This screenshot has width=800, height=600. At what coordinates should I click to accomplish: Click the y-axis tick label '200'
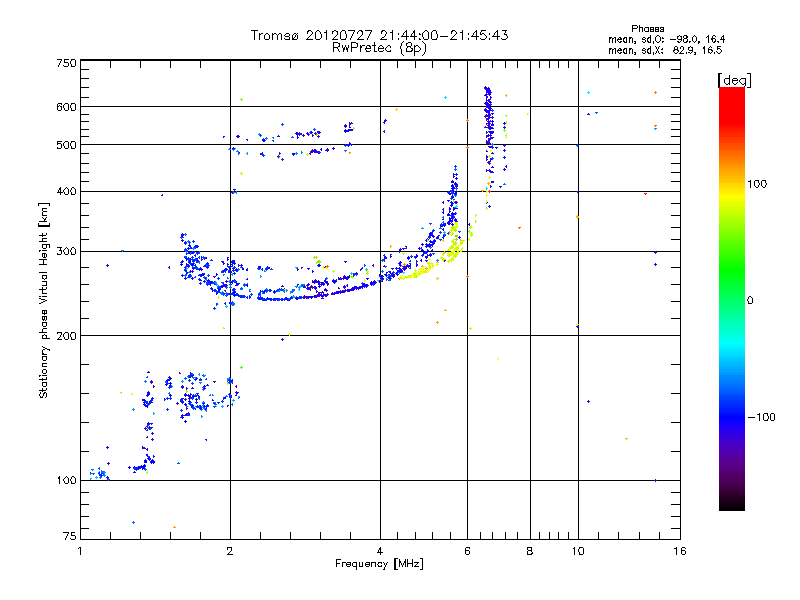point(66,336)
